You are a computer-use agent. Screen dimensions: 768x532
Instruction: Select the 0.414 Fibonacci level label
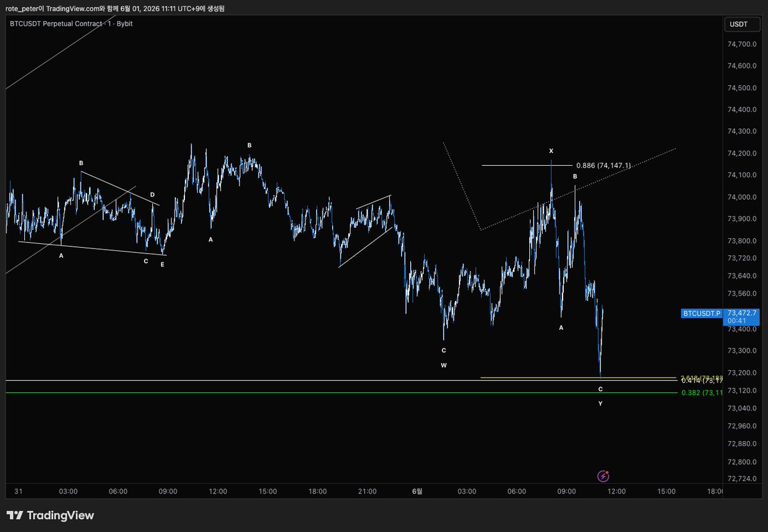(702, 381)
